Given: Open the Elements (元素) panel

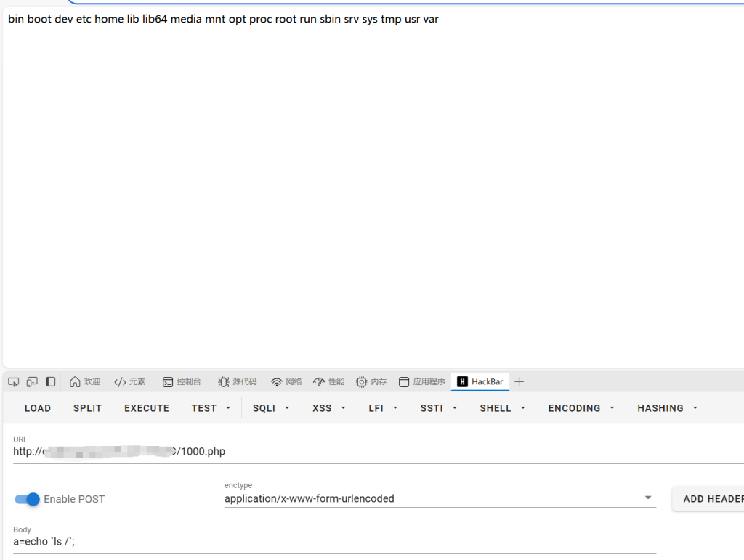Looking at the screenshot, I should (x=129, y=382).
